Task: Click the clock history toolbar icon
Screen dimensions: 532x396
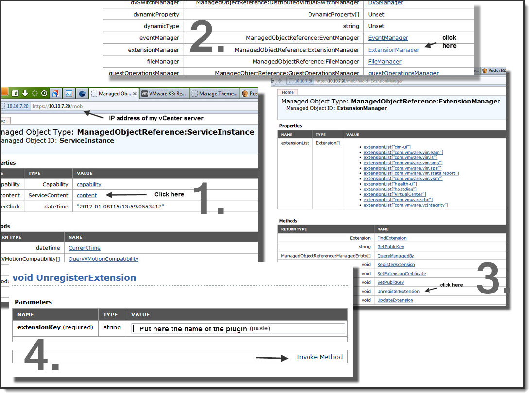Action: [44, 93]
